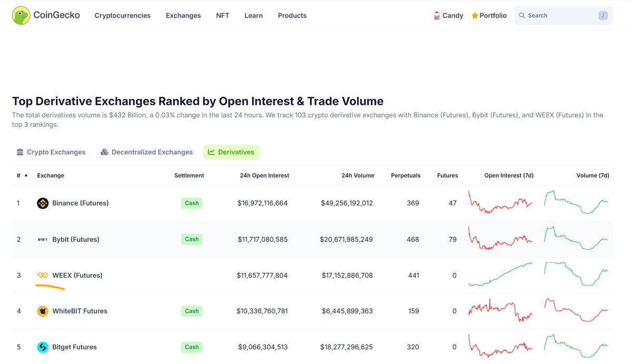632x364 pixels.
Task: Expand the Cryptocurrencies navigation dropdown
Action: coord(122,15)
